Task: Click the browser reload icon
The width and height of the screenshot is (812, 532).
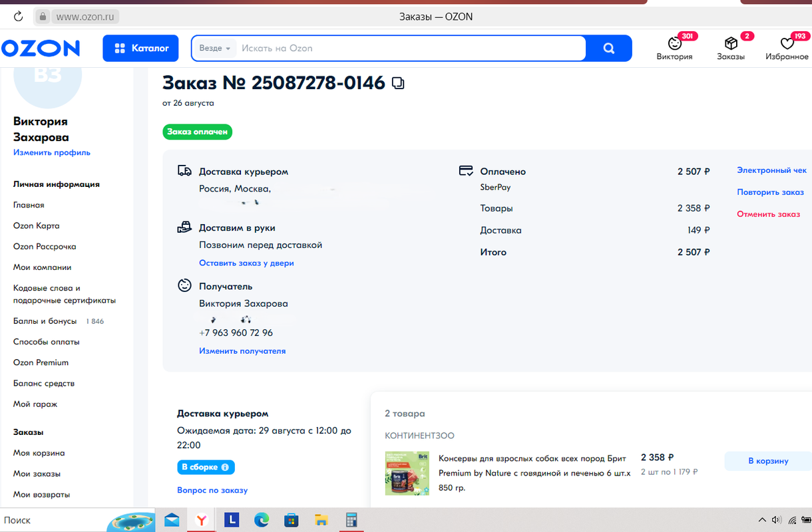Action: coord(18,17)
